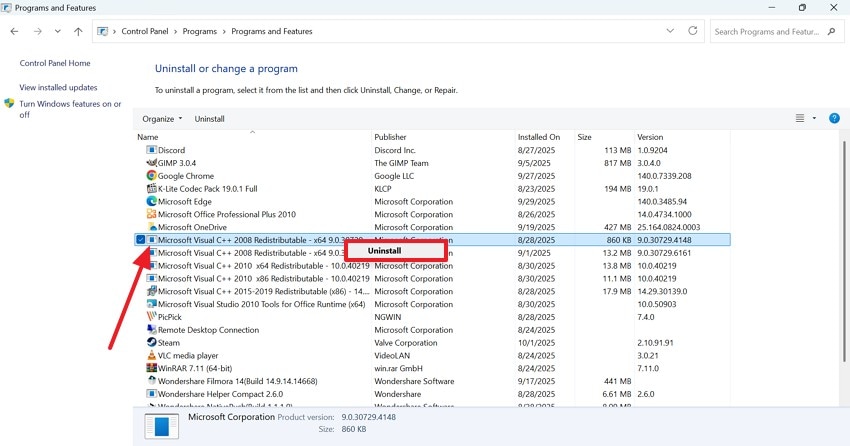Click the win.rar GmbH publisher cell
This screenshot has width=850, height=446.
(x=398, y=368)
